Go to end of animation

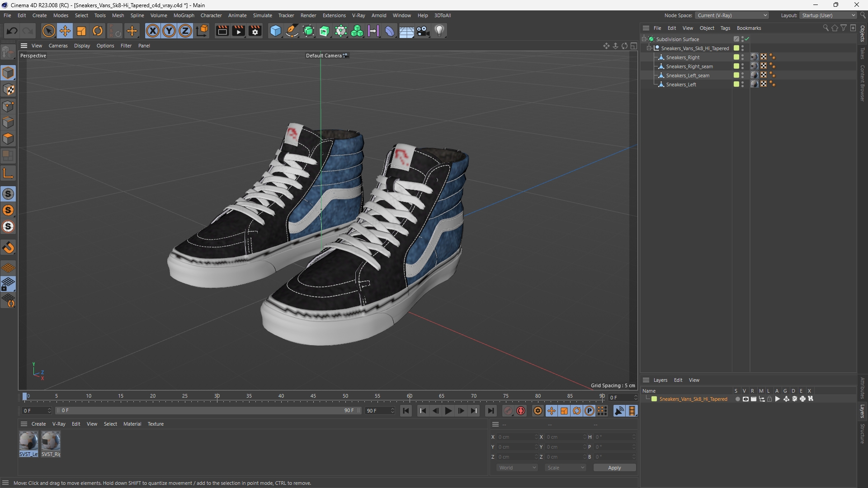[x=491, y=411]
